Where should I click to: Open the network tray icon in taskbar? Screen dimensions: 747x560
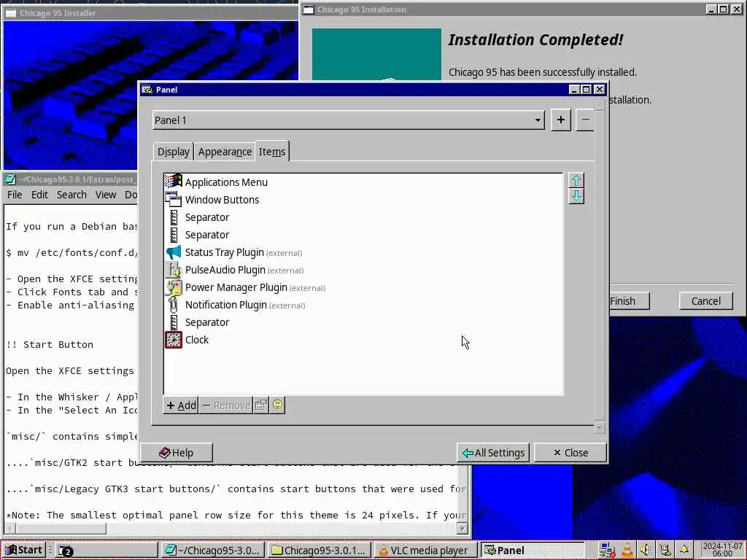[607, 550]
